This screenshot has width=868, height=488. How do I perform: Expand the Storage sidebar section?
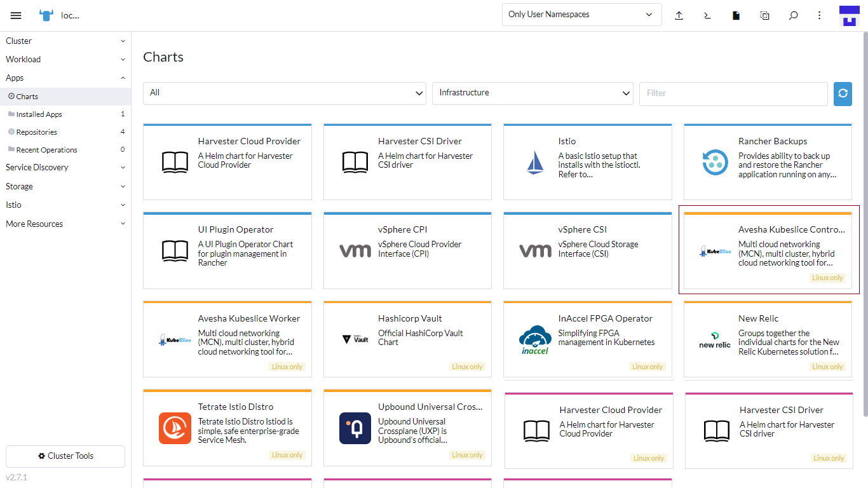[65, 186]
